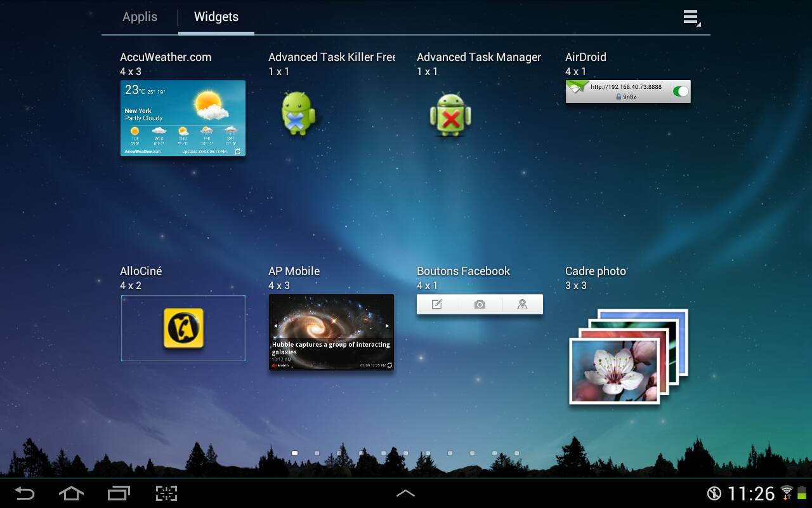Pick the Cadre photo flower frame widget
The height and width of the screenshot is (508, 812).
628,356
